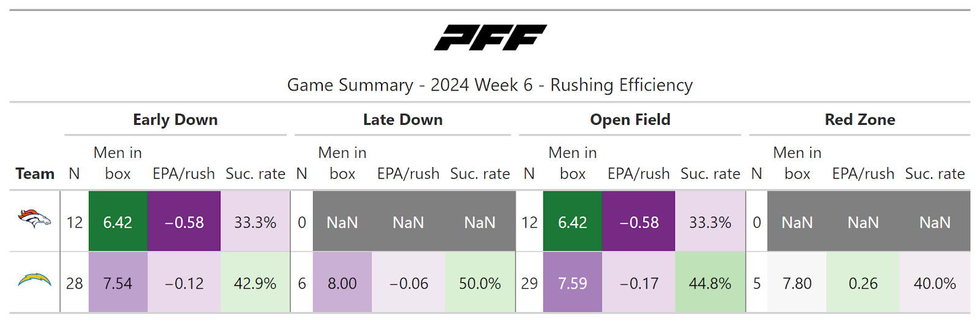Select the Red Zone column group header
Image resolution: width=980 pixels, height=323 pixels.
tap(859, 120)
